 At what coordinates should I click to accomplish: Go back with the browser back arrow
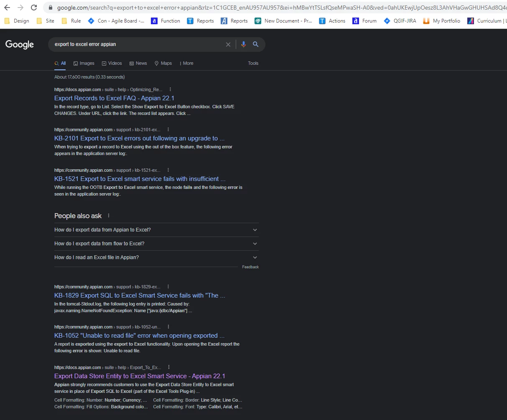(x=7, y=8)
